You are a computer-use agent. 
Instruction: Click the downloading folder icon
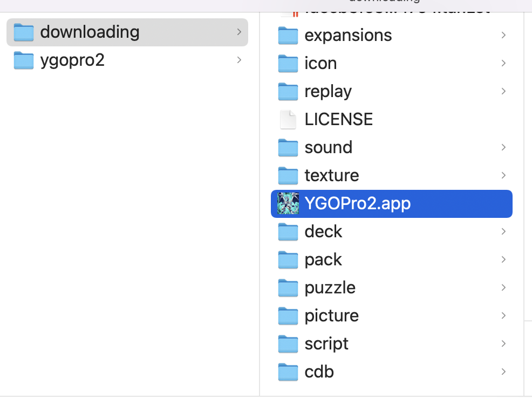tap(24, 32)
